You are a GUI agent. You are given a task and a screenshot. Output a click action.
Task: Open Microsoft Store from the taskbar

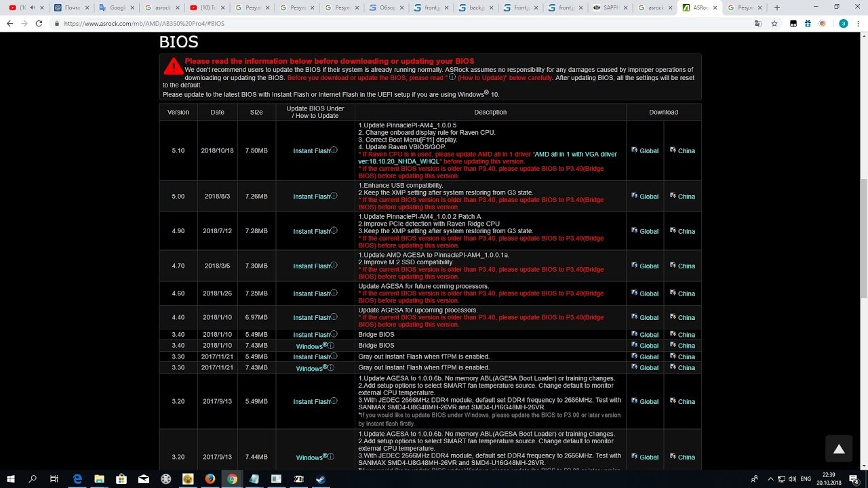coord(121,479)
